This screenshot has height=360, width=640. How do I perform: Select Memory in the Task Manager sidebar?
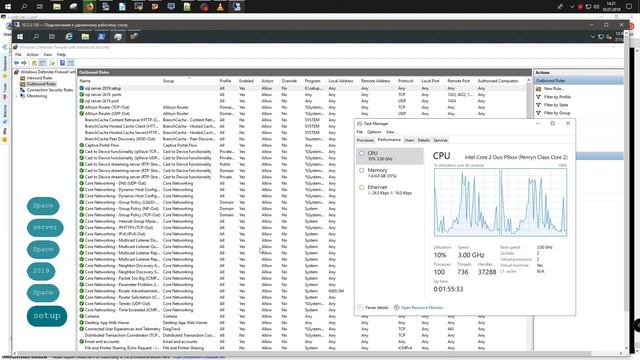tap(390, 173)
